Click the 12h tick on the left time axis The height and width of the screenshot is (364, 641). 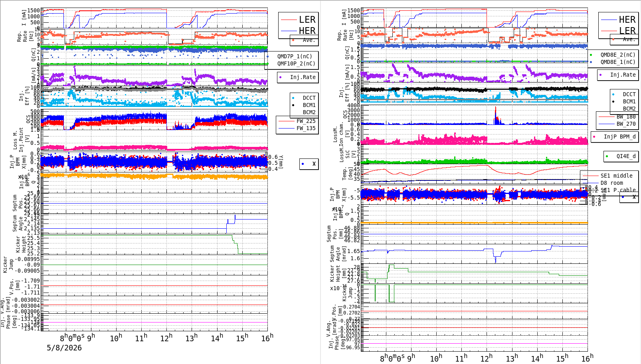click(x=166, y=338)
